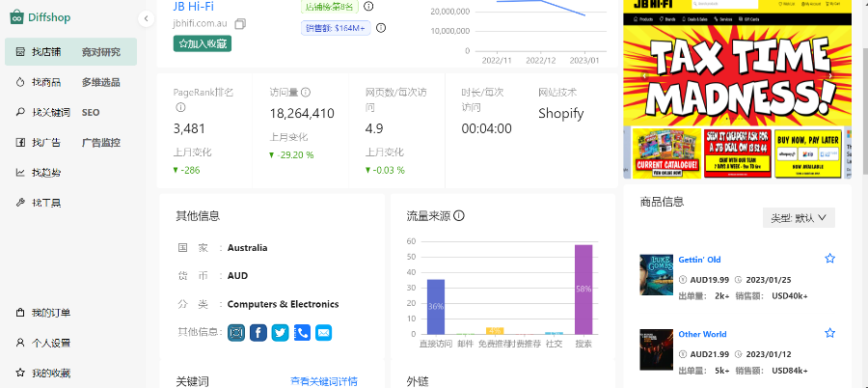This screenshot has height=388, width=868.
Task: Click the phone contact icon
Action: (302, 332)
